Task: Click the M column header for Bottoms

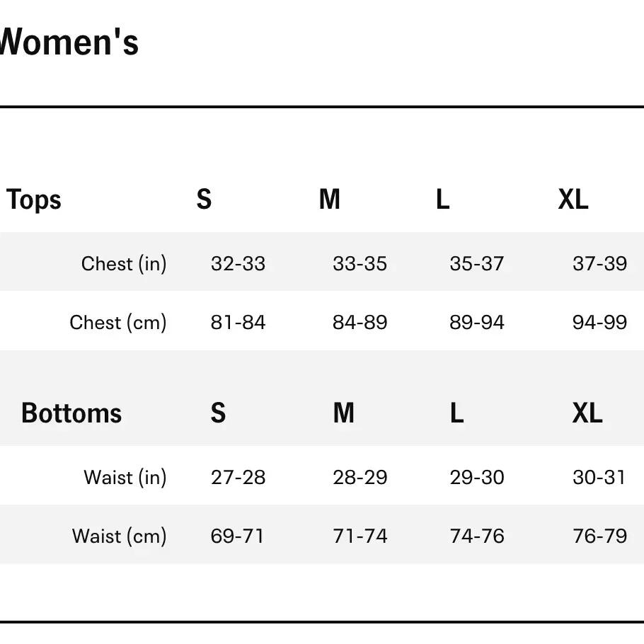Action: pos(343,413)
